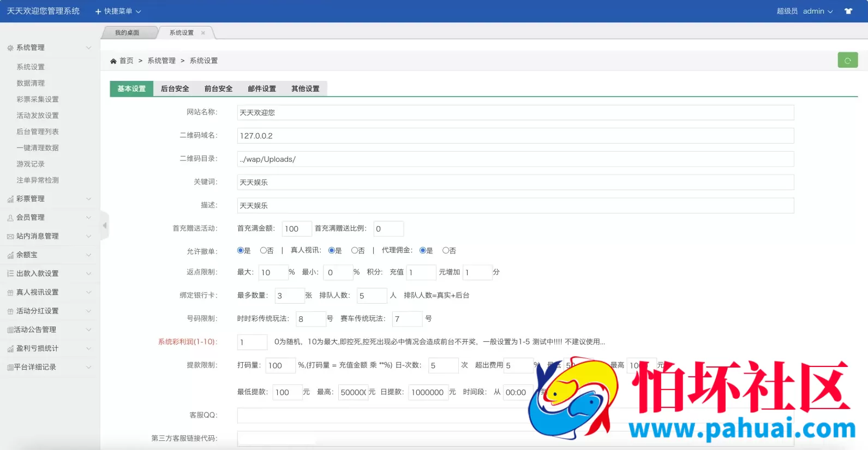Click the user icon beside 会员管理
This screenshot has height=450, width=868.
(x=10, y=218)
